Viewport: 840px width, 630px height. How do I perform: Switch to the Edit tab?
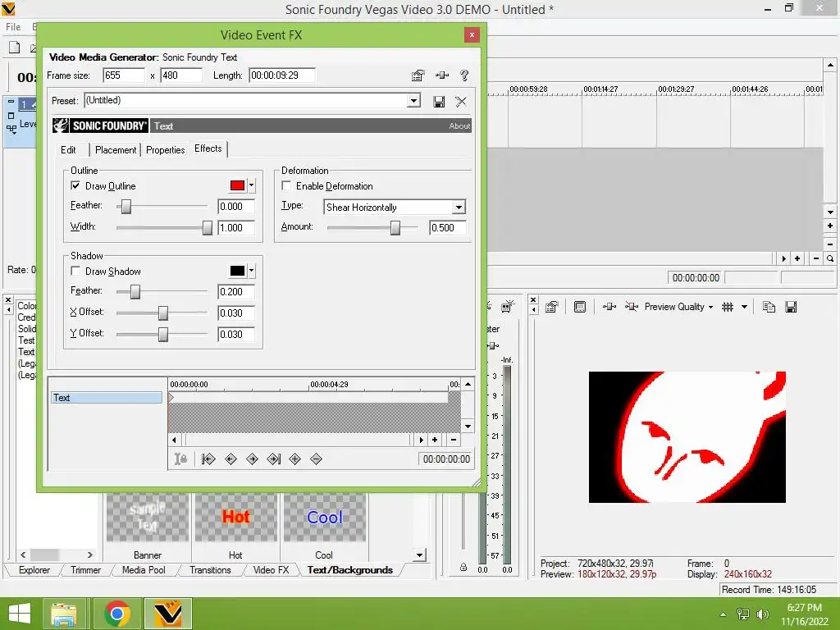pyautogui.click(x=68, y=150)
